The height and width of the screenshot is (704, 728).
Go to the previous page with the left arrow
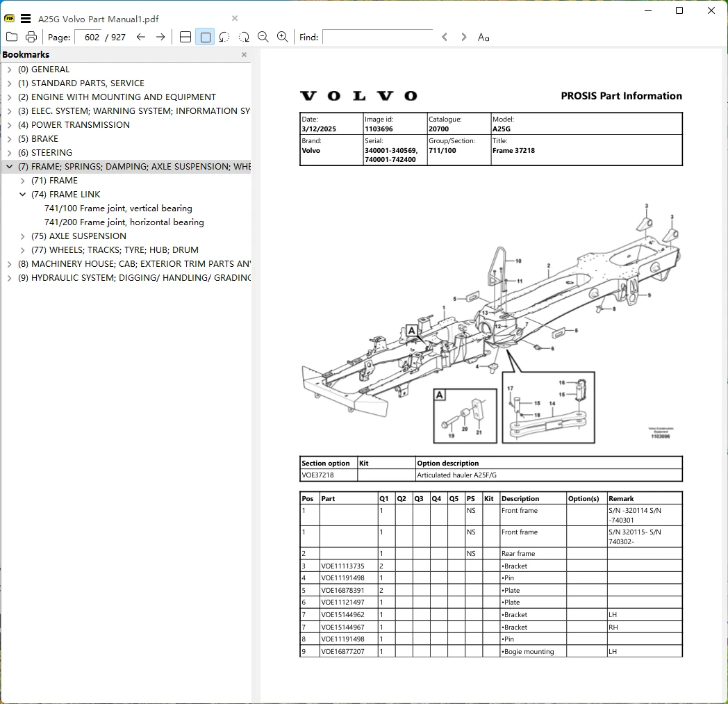tap(141, 37)
